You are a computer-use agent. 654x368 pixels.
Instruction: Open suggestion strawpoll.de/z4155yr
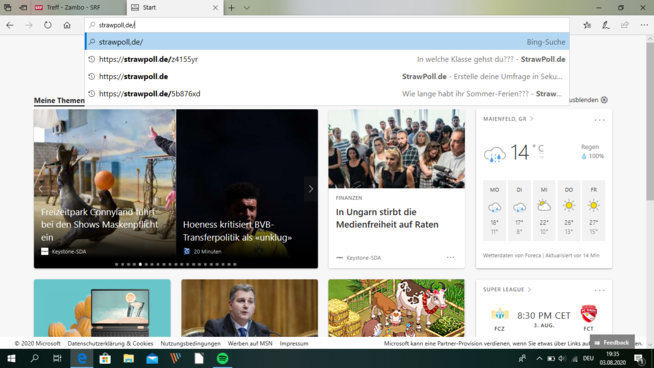(x=327, y=59)
